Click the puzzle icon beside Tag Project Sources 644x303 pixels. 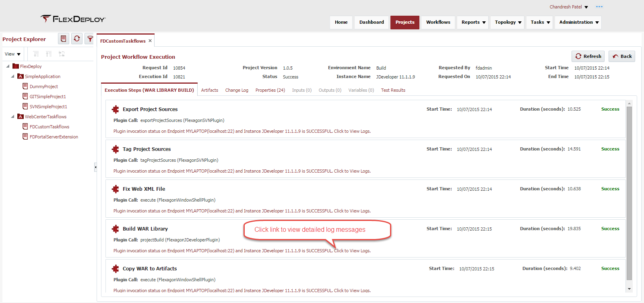[116, 149]
